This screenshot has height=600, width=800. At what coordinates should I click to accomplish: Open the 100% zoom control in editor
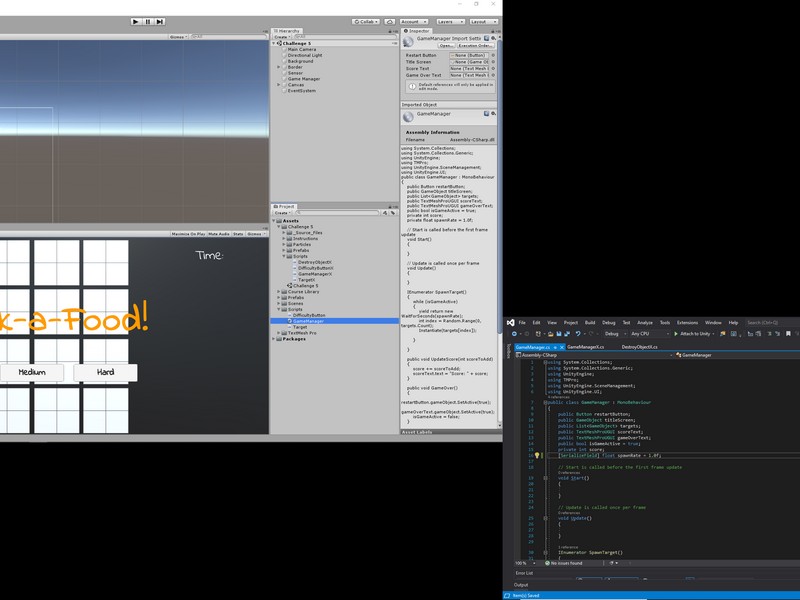coord(523,563)
